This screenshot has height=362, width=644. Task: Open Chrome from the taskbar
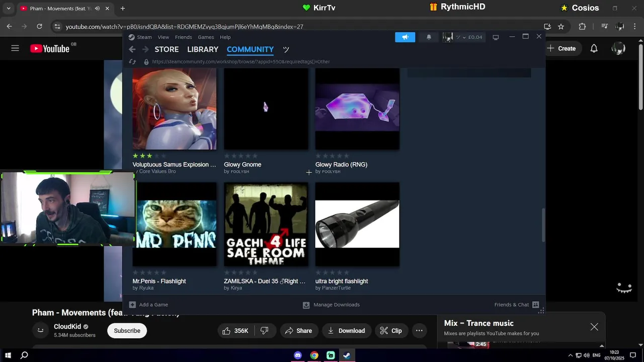pyautogui.click(x=314, y=355)
